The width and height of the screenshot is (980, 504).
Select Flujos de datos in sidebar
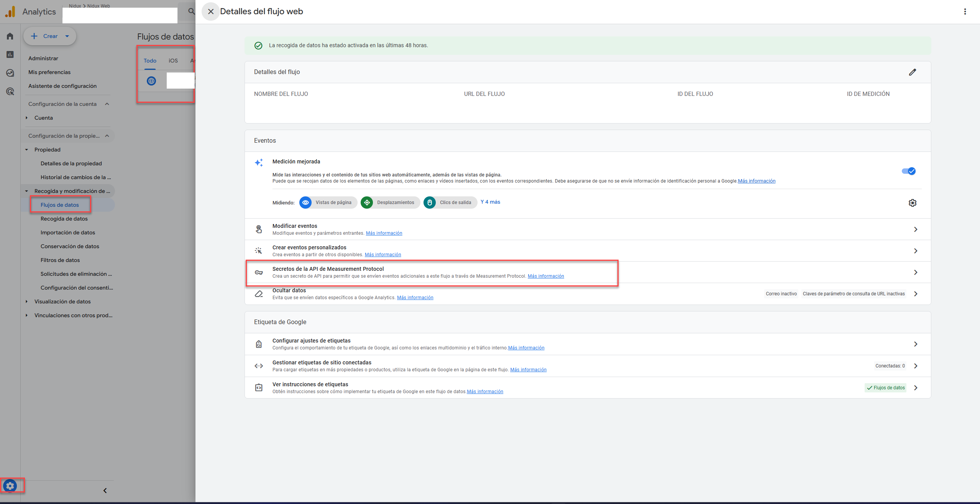click(x=60, y=205)
